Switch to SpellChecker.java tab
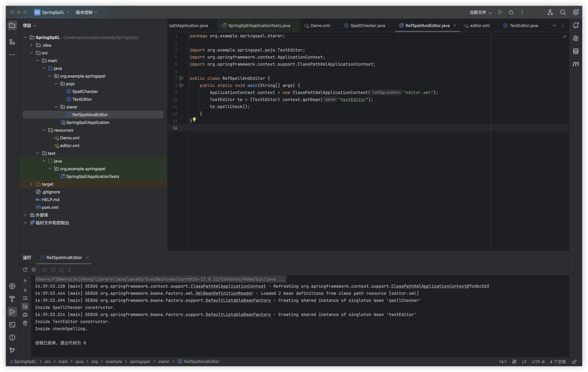 coord(365,25)
